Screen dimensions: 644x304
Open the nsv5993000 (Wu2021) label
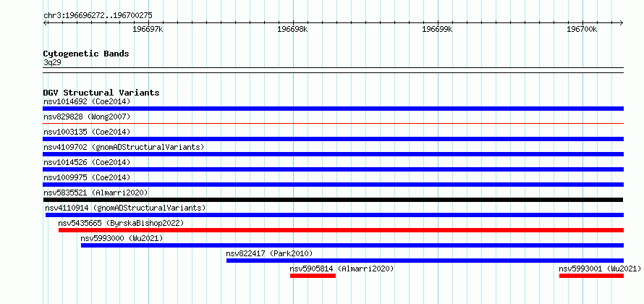122,238
